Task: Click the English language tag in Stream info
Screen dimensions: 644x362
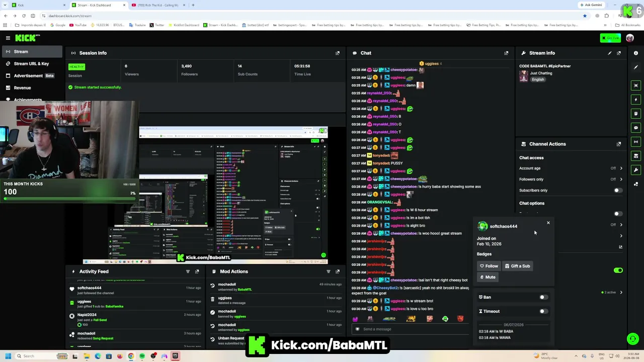Action: pyautogui.click(x=538, y=79)
